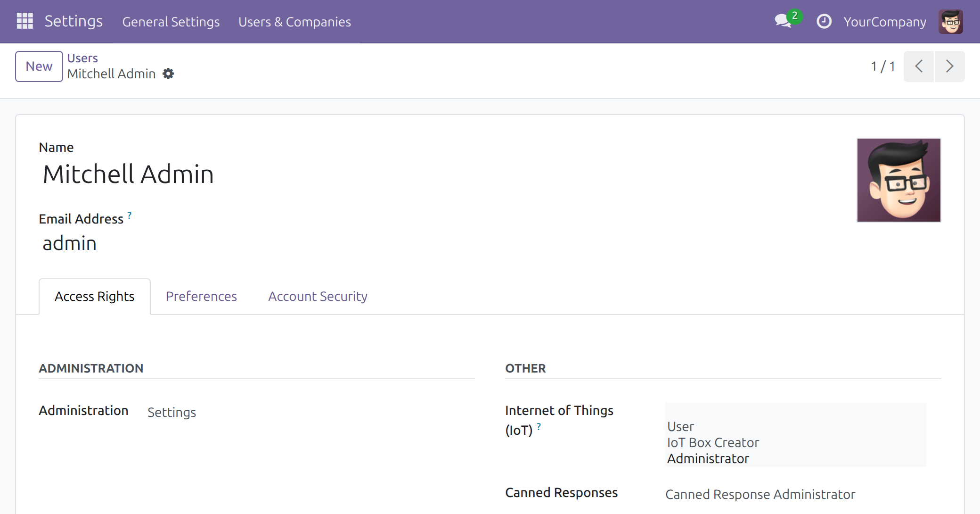Screen dimensions: 980x514
Task: Click the 1 / 1 pager counter
Action: [883, 66]
